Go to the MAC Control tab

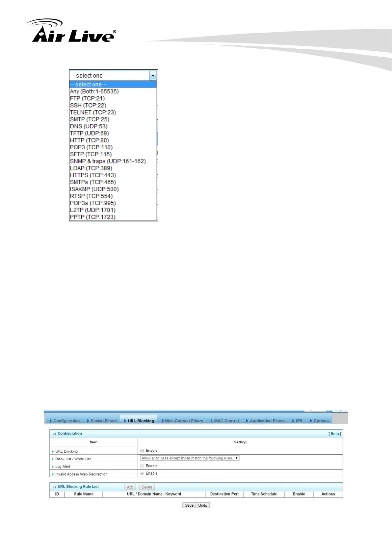coord(226,421)
